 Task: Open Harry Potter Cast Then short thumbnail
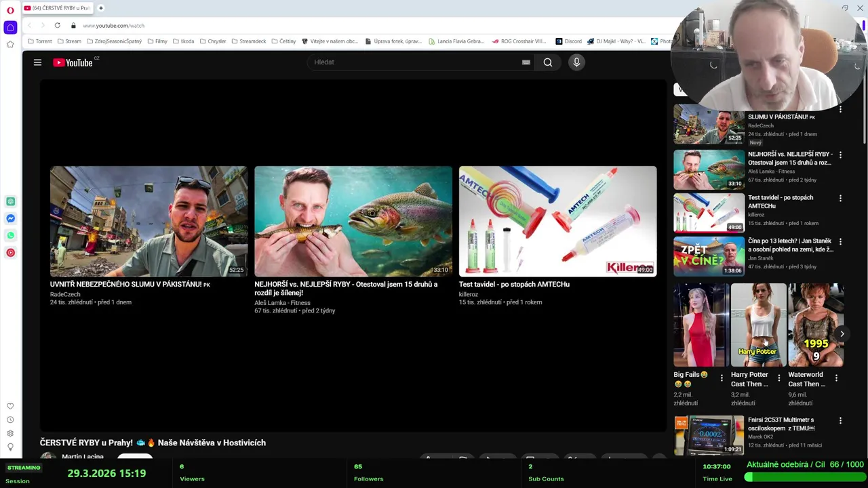(x=758, y=325)
